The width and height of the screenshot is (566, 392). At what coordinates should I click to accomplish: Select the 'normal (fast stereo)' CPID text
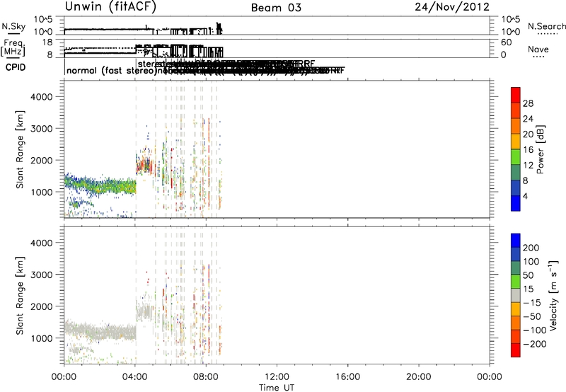click(x=112, y=71)
